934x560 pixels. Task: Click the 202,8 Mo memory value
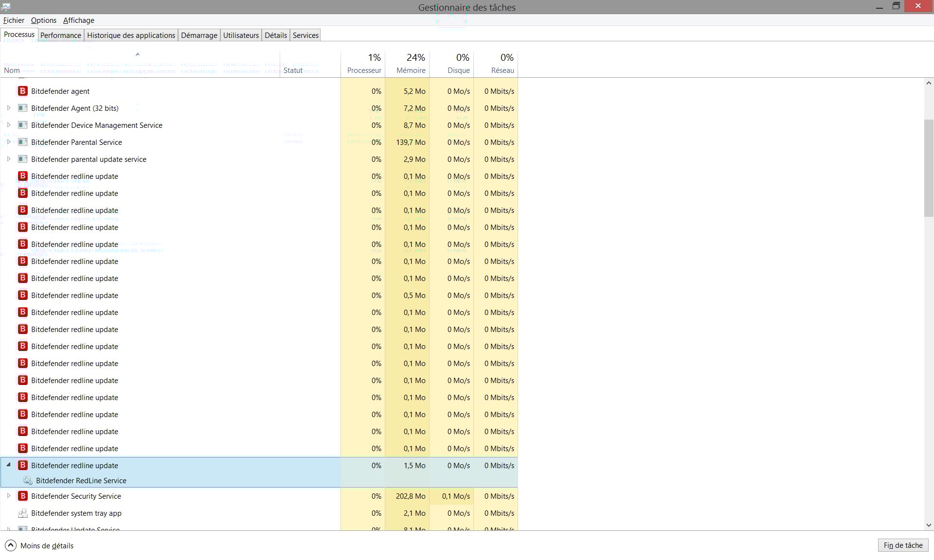411,496
